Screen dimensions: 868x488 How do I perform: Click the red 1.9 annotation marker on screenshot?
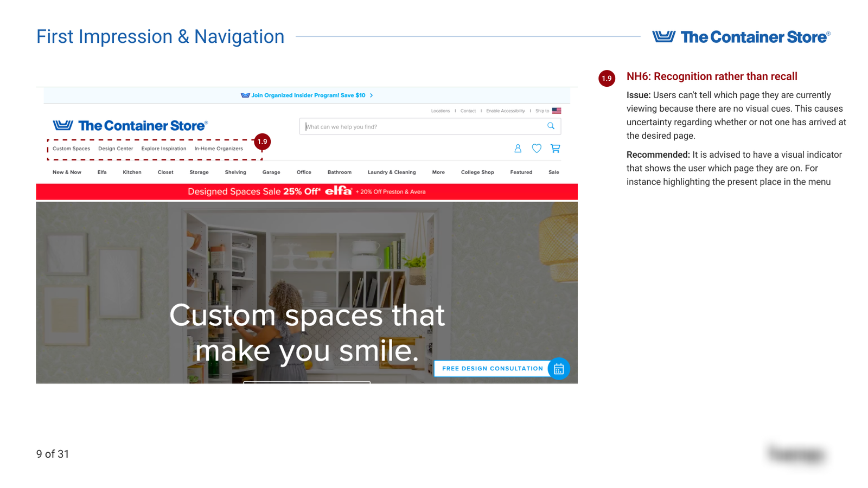(262, 142)
